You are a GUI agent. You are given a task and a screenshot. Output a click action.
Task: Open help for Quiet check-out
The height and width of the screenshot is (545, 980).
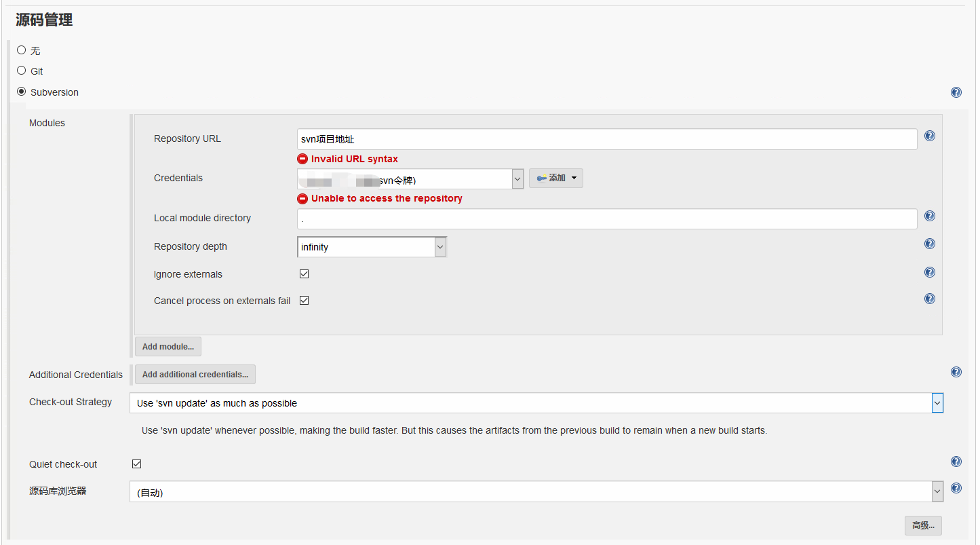point(956,462)
